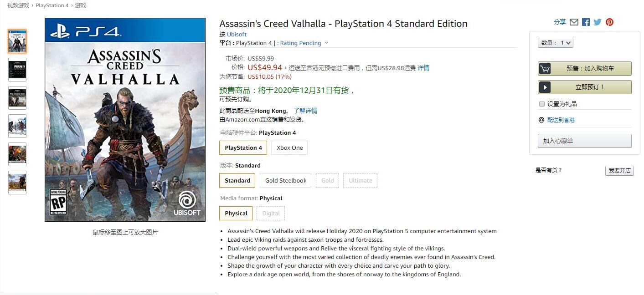This screenshot has height=295, width=644.
Task: Choose the Physical media format
Action: pyautogui.click(x=236, y=213)
